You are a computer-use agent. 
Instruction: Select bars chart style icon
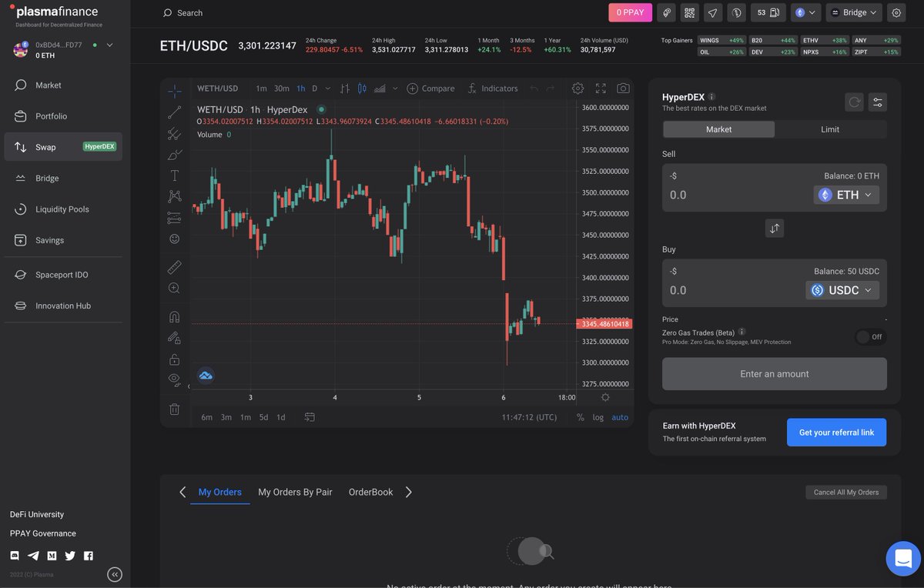tap(345, 89)
